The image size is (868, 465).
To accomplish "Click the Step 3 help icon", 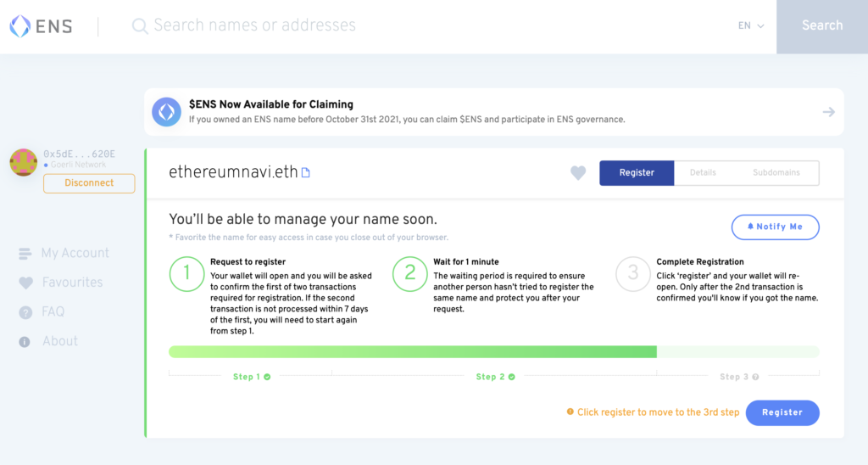I will tap(755, 377).
